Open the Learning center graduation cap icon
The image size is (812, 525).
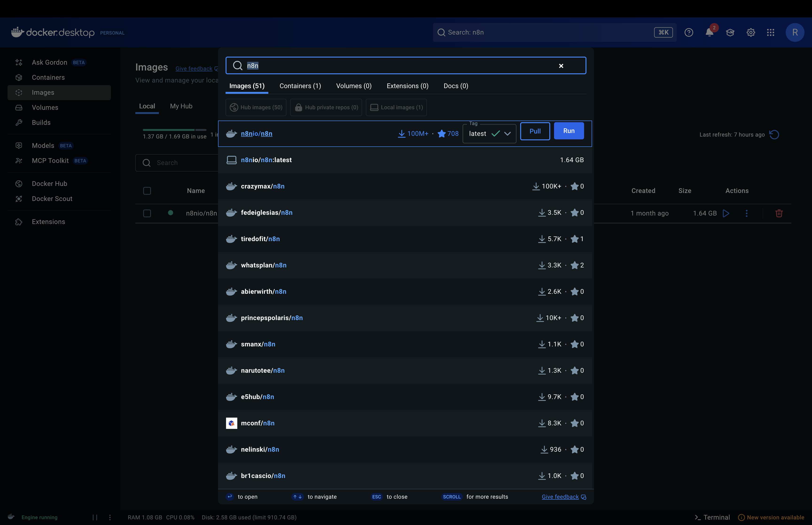coord(730,32)
